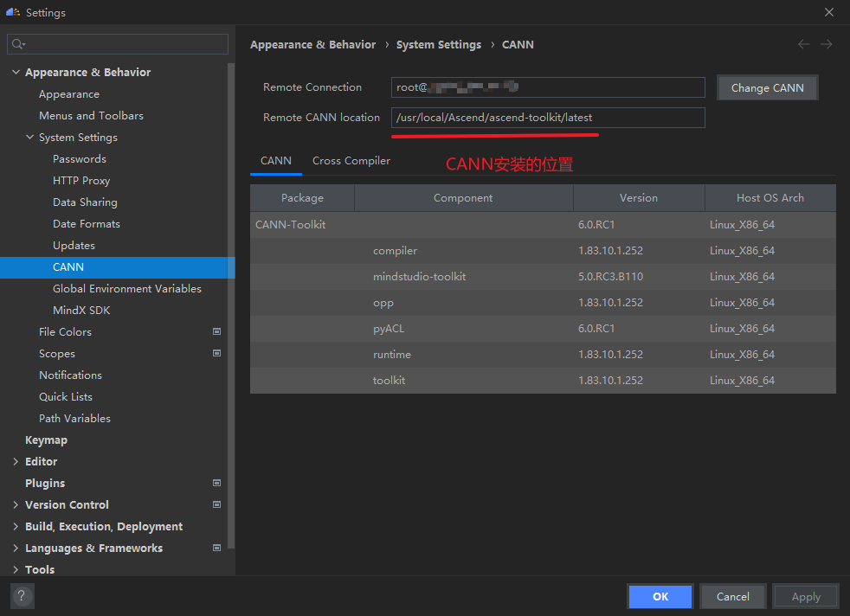The height and width of the screenshot is (616, 850).
Task: Collapse the System Settings subtree
Action: tap(29, 137)
